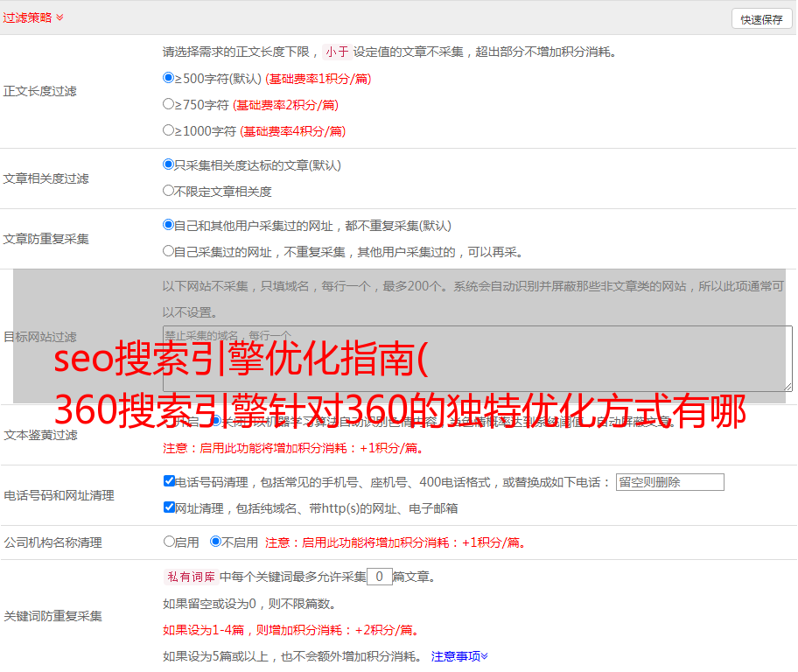This screenshot has width=798, height=672.
Task: Select 自己和其他用户采集过的网址 no-repeat option
Action: [169, 225]
